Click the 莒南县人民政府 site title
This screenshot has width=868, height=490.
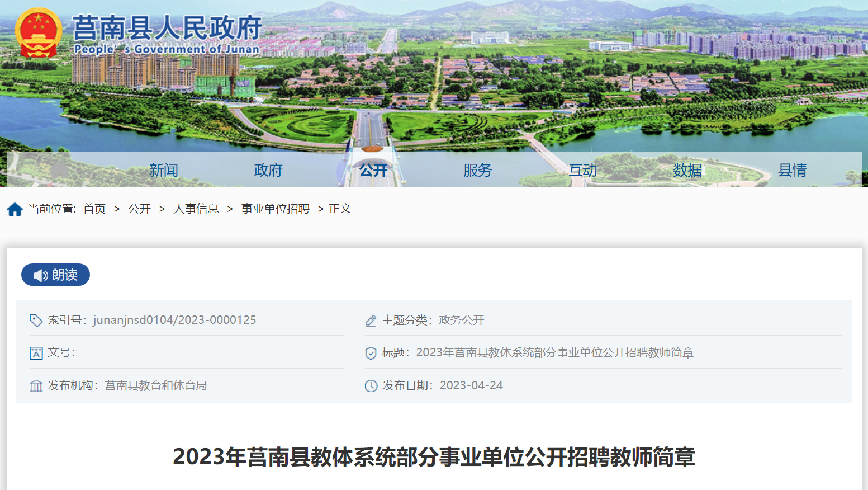click(167, 27)
